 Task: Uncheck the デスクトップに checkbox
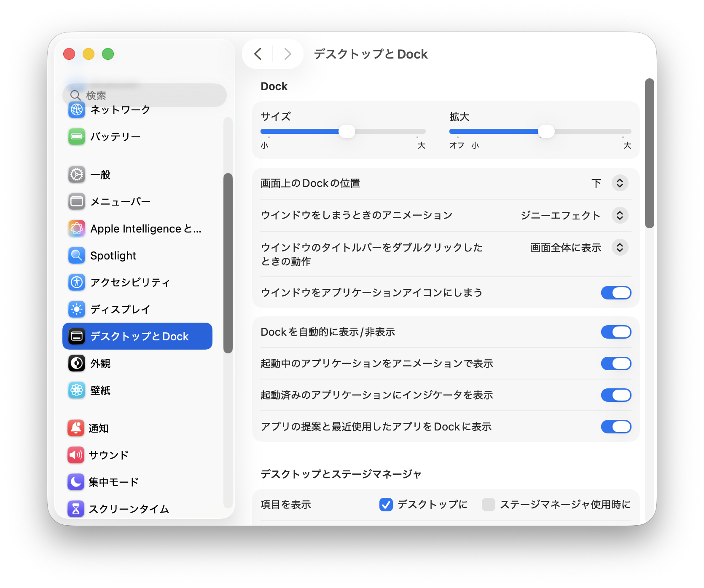click(386, 504)
